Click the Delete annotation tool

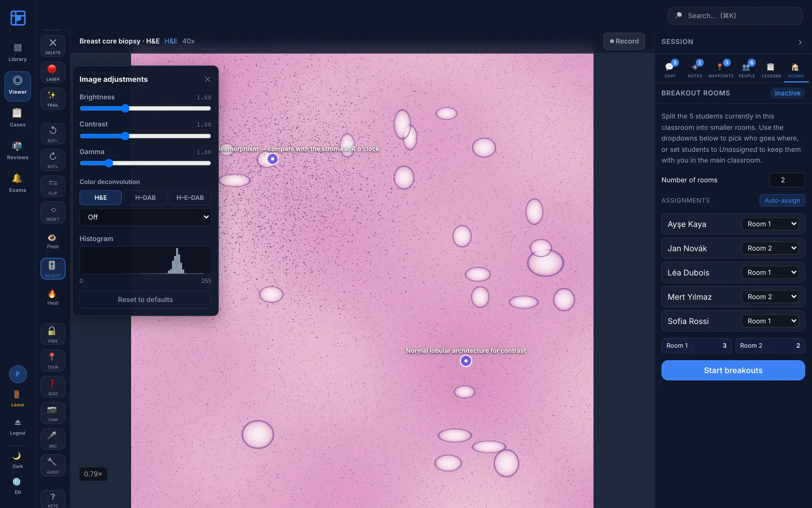[x=53, y=46]
